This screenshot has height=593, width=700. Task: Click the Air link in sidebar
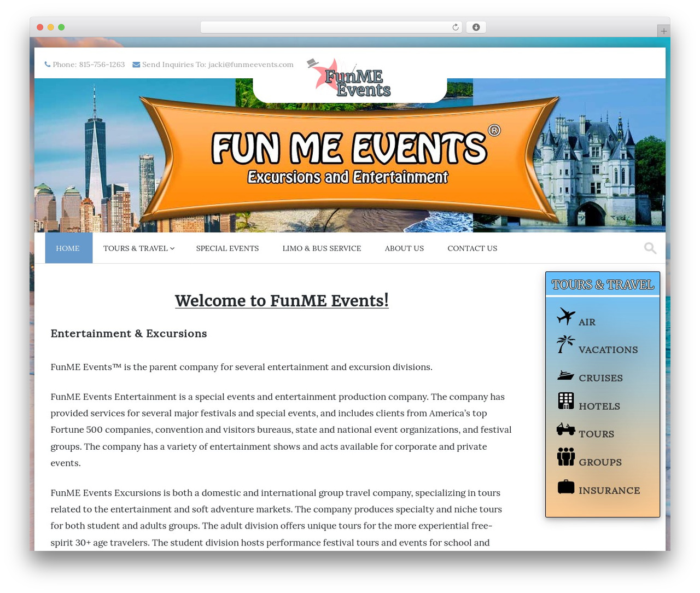click(x=587, y=322)
